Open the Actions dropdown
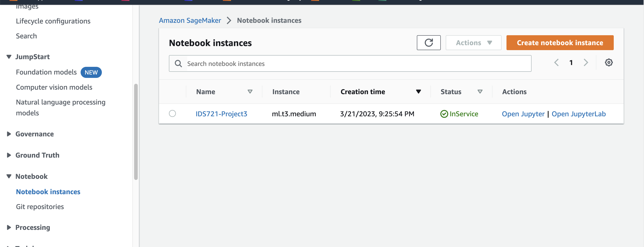The image size is (644, 247). [x=473, y=43]
